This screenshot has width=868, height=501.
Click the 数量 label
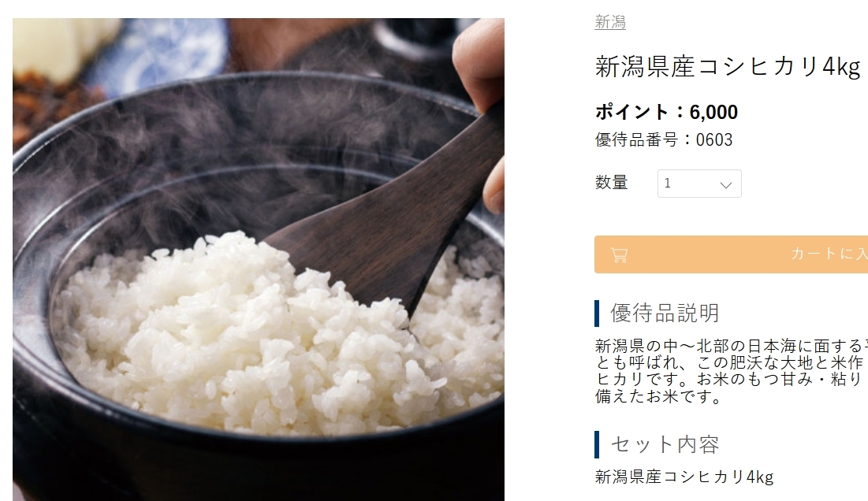tap(612, 182)
